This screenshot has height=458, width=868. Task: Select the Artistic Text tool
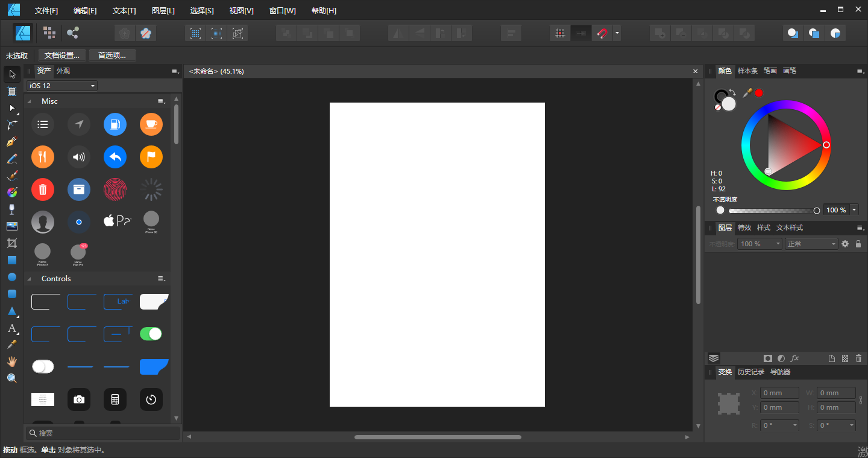pyautogui.click(x=12, y=328)
